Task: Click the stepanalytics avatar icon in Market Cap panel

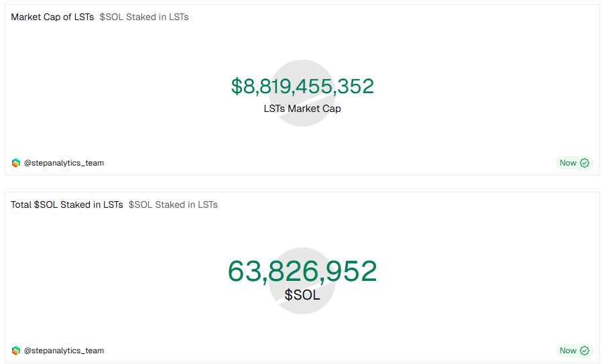Action: (16, 163)
